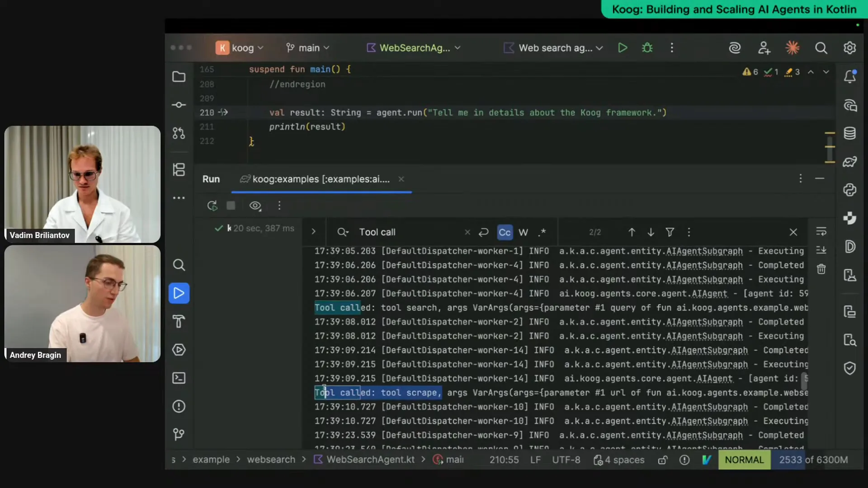Toggle Regex (.*) in console search

click(x=542, y=232)
